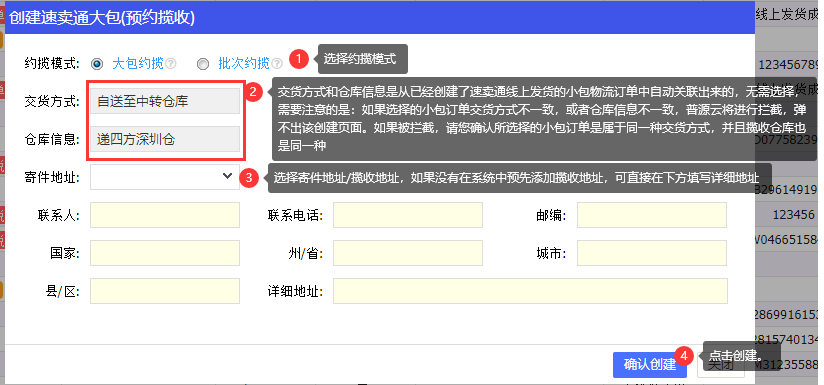
Task: Focus the 邮编 input field
Action: click(x=652, y=215)
